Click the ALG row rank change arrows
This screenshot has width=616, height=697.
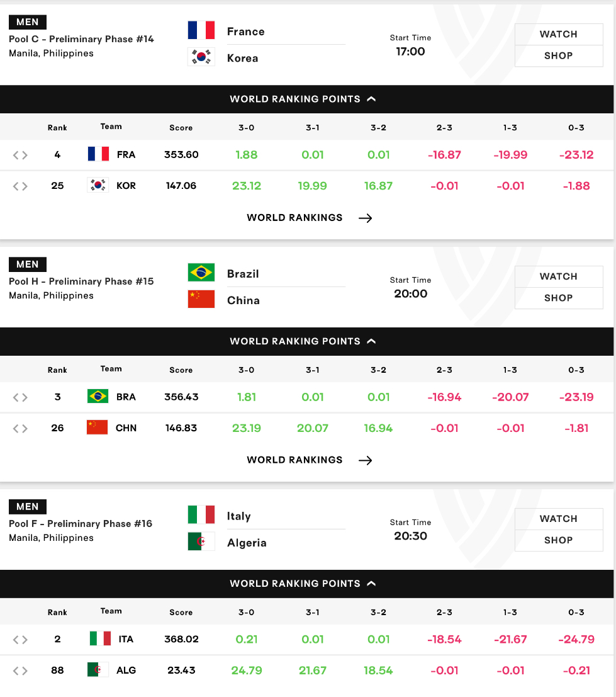tap(20, 671)
